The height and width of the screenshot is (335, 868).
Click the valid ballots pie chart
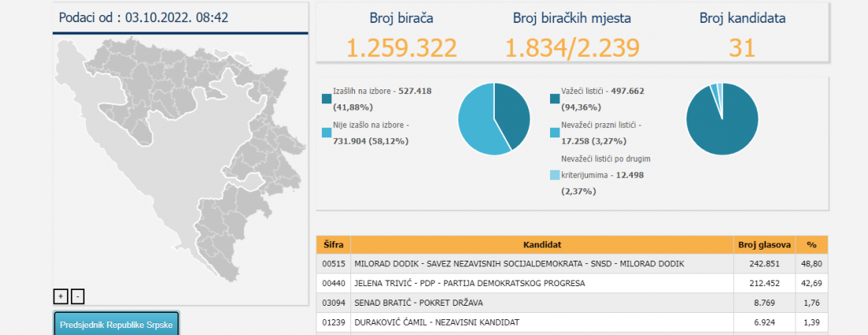click(x=722, y=119)
